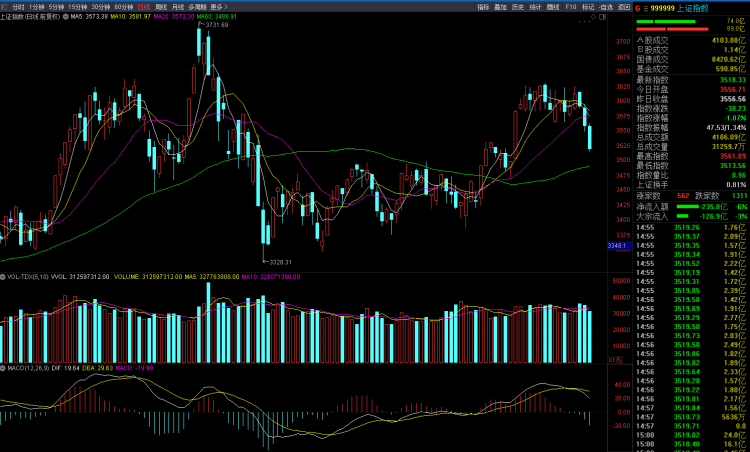Image resolution: width=750 pixels, height=452 pixels.
Task: Click the 返回 back button
Action: (x=622, y=7)
